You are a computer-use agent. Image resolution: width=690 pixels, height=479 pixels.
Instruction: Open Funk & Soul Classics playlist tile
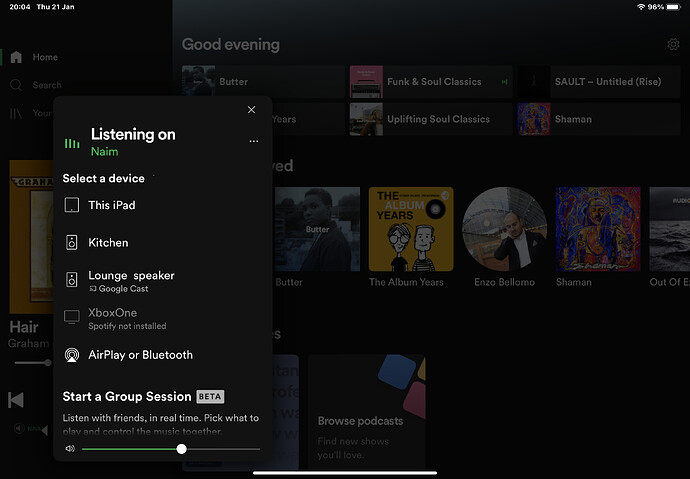(x=431, y=81)
